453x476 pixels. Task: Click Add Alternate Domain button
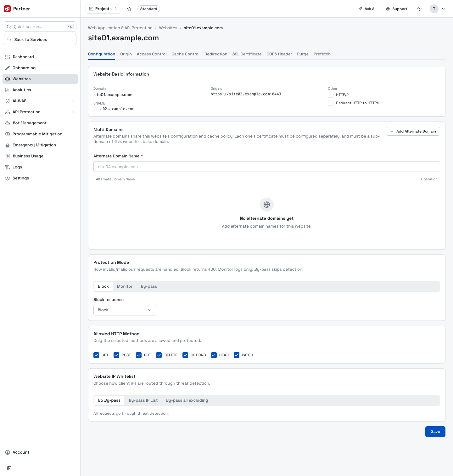pos(413,131)
